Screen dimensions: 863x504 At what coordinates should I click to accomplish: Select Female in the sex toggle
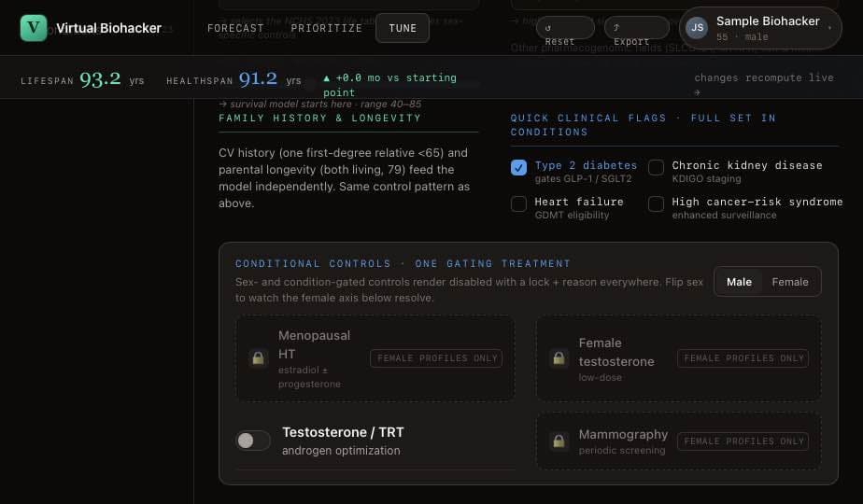tap(790, 282)
